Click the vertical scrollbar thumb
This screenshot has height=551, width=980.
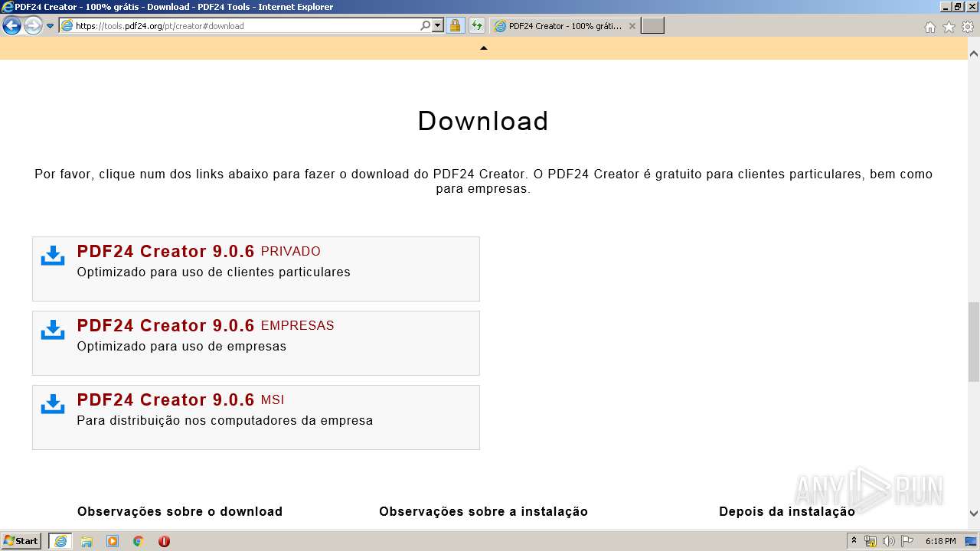point(974,341)
